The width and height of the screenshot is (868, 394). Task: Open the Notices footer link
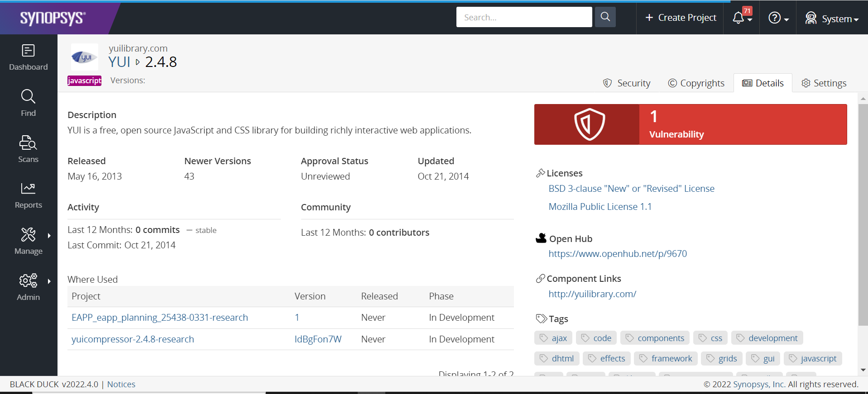(x=121, y=384)
